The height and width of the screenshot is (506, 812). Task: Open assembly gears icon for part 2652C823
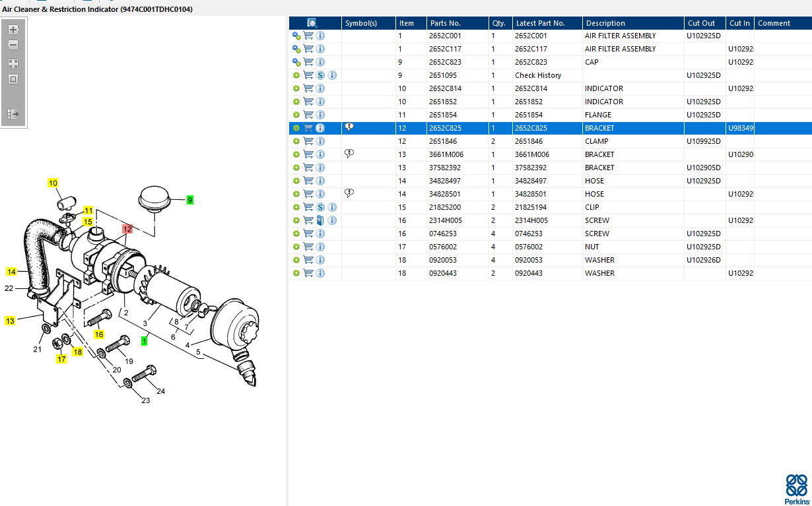click(x=296, y=62)
